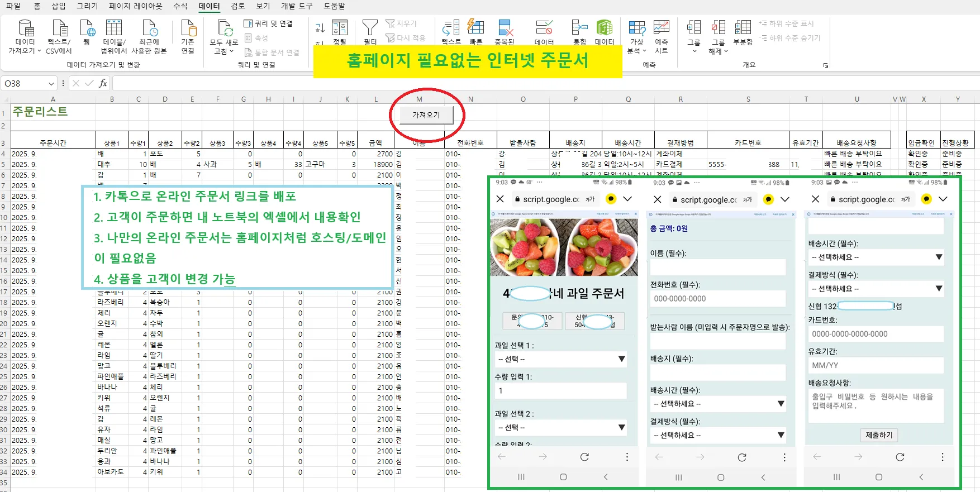The image size is (980, 492).
Task: Click the 가상 분석 icon
Action: click(637, 28)
